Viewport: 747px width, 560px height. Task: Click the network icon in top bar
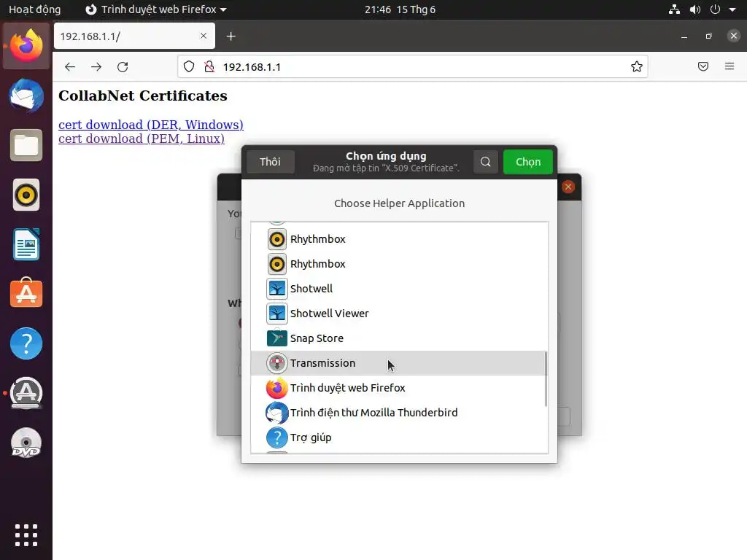coord(674,9)
